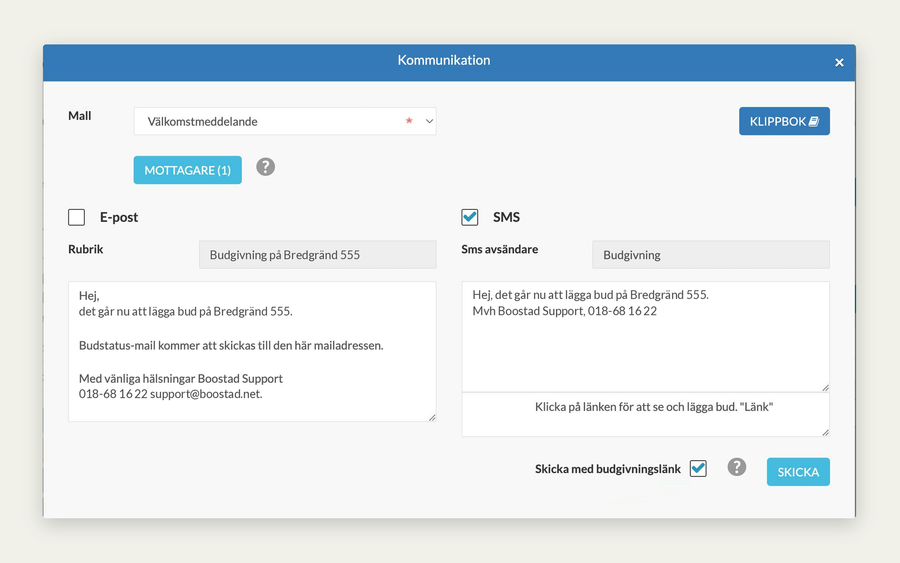The width and height of the screenshot is (900, 563).
Task: Click the resize handle of the SMS text area
Action: (825, 388)
